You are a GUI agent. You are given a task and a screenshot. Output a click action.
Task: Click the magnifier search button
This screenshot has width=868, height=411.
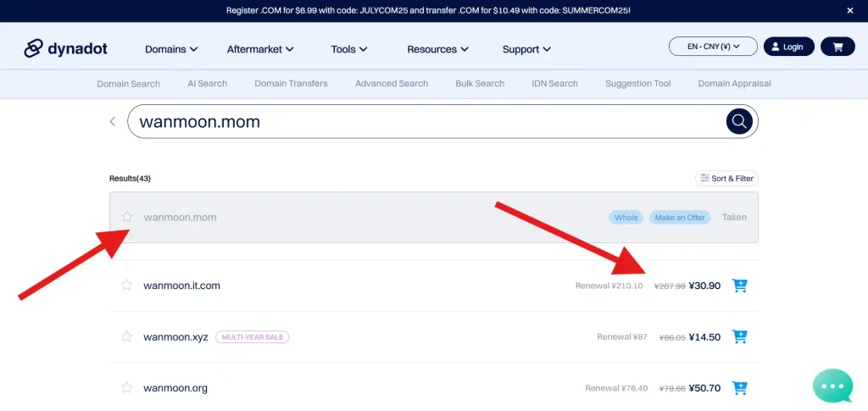pyautogui.click(x=739, y=121)
